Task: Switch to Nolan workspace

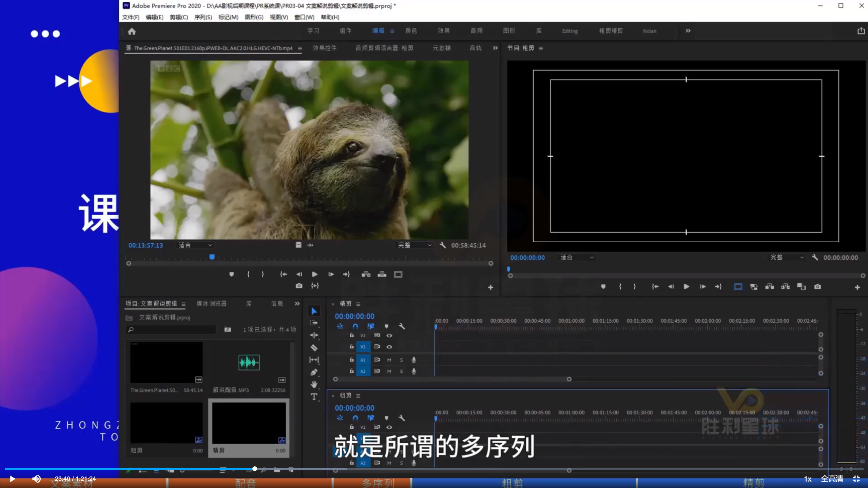Action: (x=650, y=31)
